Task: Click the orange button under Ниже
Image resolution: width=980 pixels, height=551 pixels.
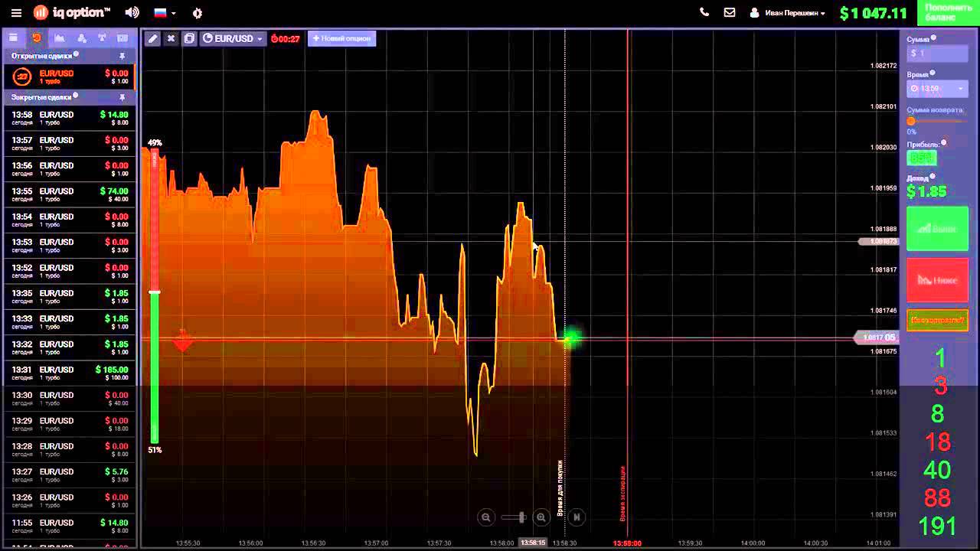Action: (x=937, y=320)
